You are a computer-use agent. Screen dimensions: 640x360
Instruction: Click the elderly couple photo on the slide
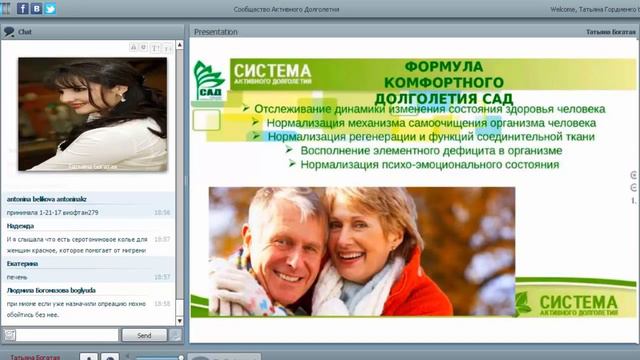[362, 251]
